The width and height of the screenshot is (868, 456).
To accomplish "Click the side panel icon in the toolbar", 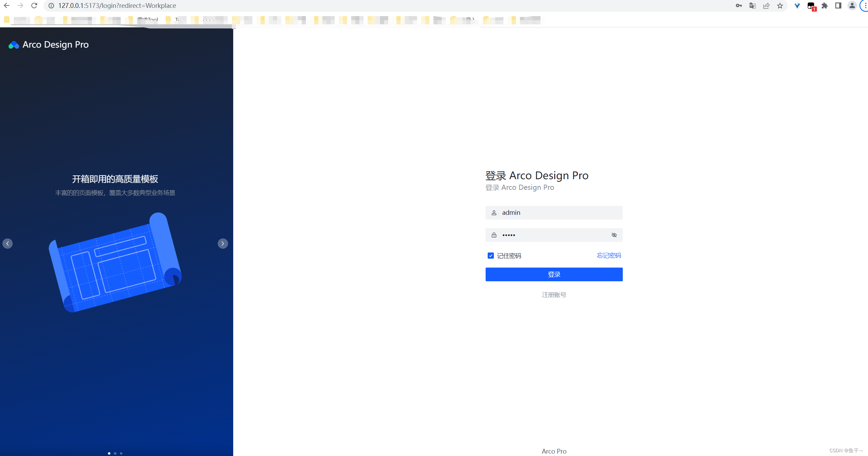I will (x=838, y=5).
